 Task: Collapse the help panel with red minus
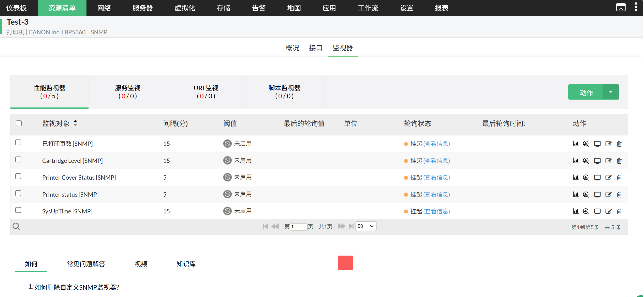(345, 263)
